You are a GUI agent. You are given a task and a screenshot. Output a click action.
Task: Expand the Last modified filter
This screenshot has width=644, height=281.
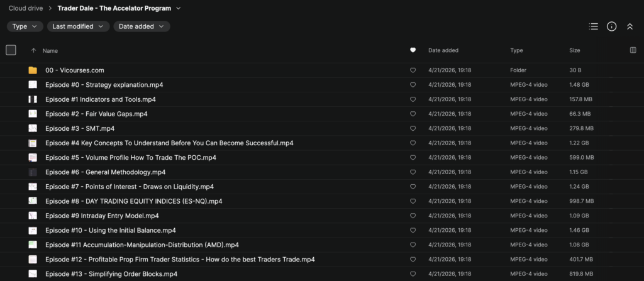(78, 26)
